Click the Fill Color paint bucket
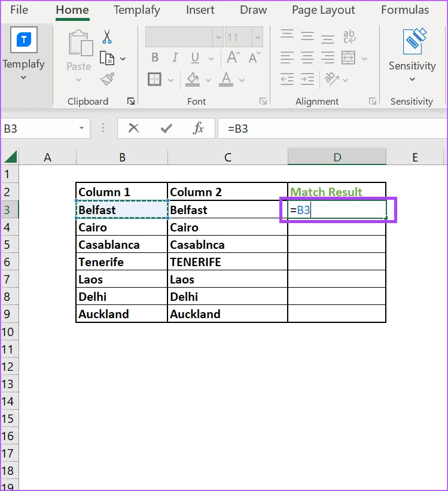Image resolution: width=448 pixels, height=491 pixels. pos(193,80)
